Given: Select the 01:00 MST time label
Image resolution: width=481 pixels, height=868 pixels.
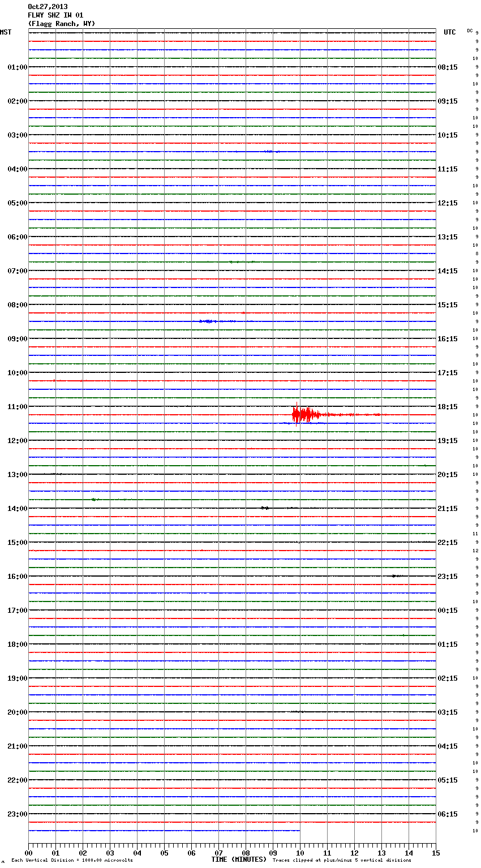Looking at the screenshot, I should click(x=18, y=67).
